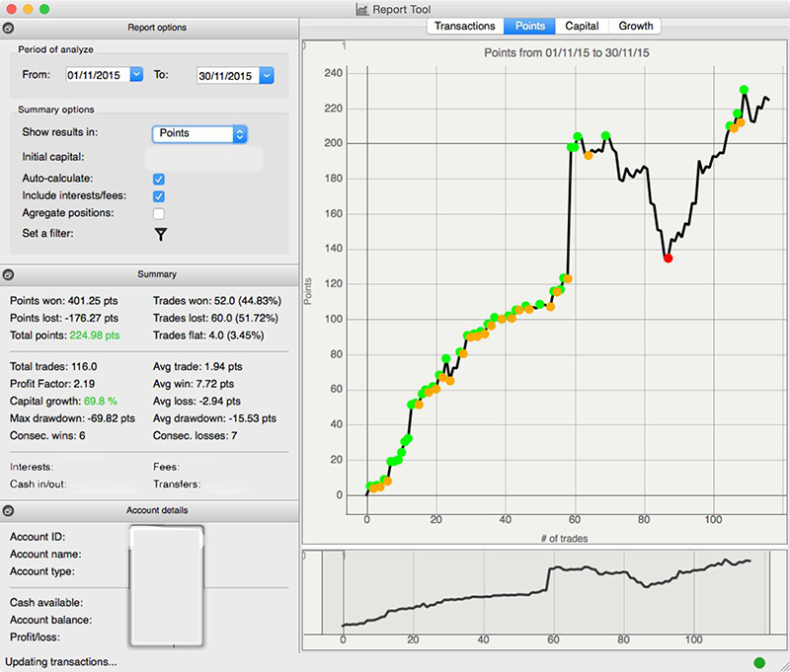Screen dimensions: 790x672
Task: Switch to the Capital tab
Action: pyautogui.click(x=582, y=26)
